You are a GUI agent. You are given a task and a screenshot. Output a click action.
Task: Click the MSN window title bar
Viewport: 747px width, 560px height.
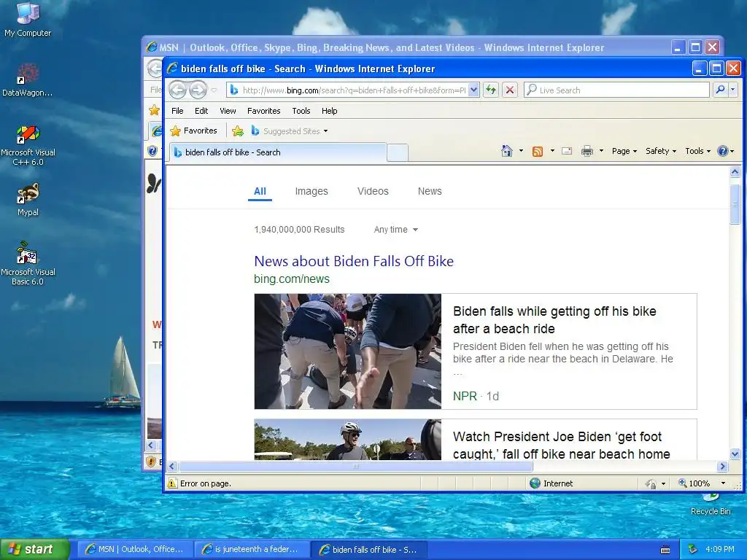[407, 47]
